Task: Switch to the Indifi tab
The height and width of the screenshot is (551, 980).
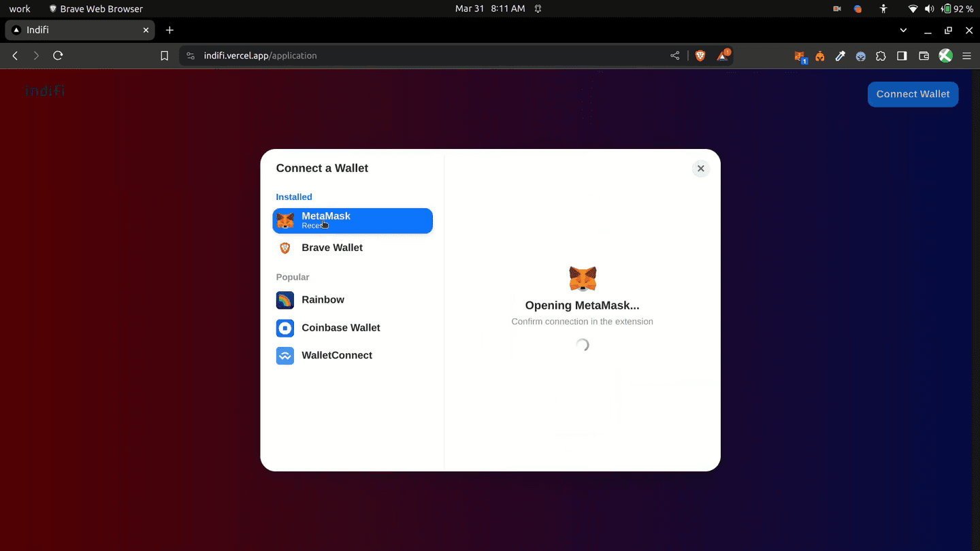Action: [x=80, y=30]
